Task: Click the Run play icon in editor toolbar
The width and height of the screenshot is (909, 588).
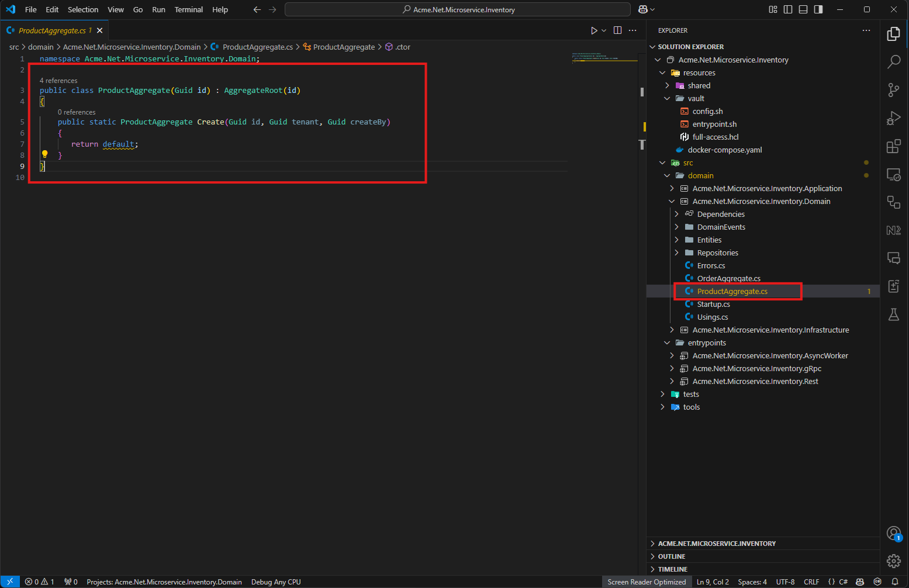Action: (594, 30)
